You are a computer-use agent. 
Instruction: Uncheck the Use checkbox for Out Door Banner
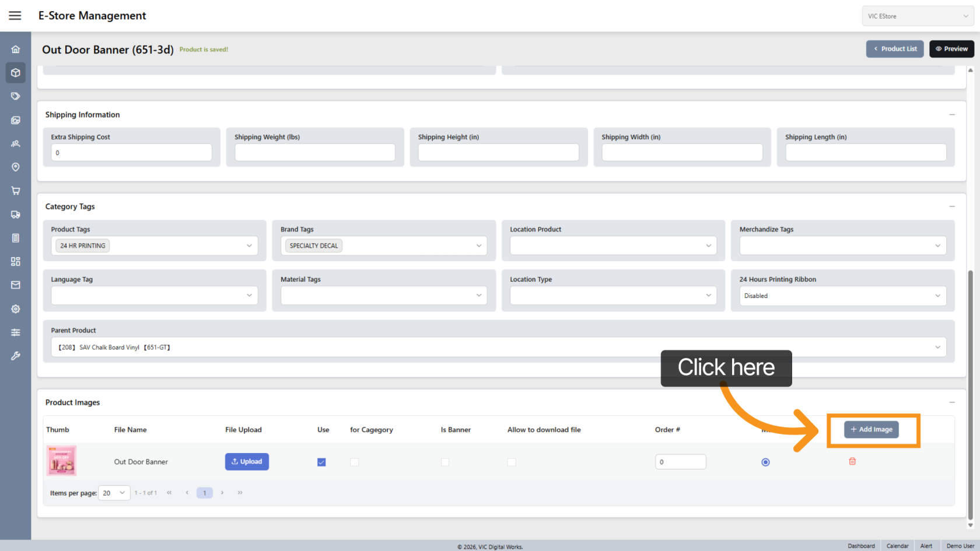tap(321, 462)
